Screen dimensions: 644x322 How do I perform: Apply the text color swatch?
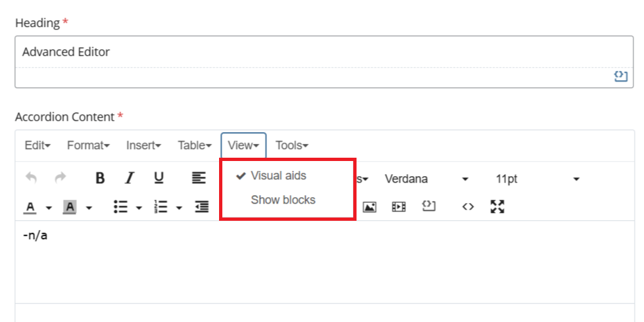(x=30, y=207)
